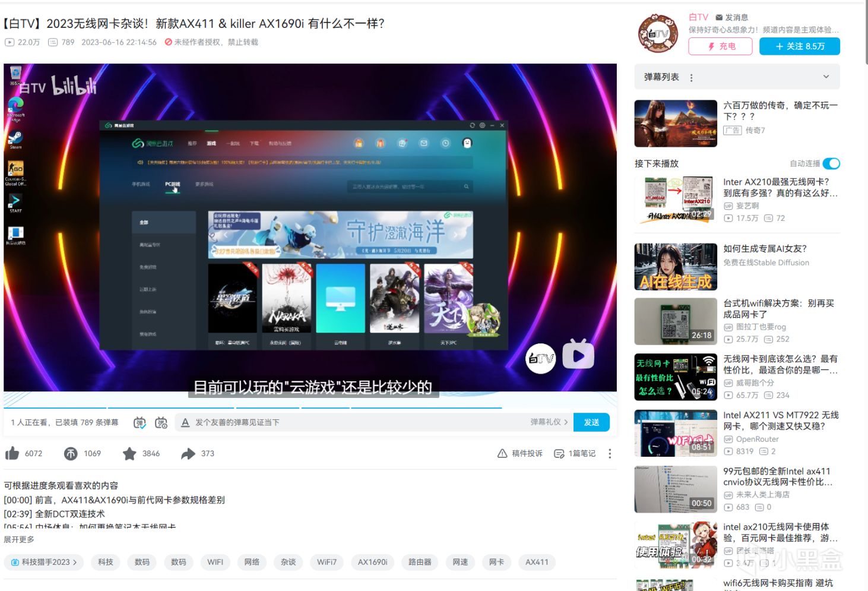The image size is (868, 591).
Task: Expand the 弹幕列表 panel chevron
Action: pos(826,77)
